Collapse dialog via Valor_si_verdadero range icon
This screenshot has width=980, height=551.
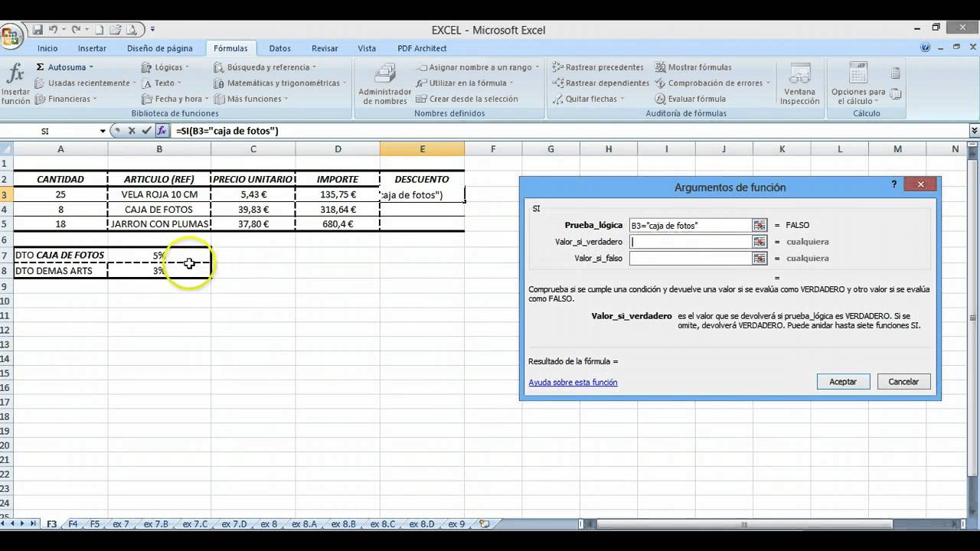tap(759, 242)
